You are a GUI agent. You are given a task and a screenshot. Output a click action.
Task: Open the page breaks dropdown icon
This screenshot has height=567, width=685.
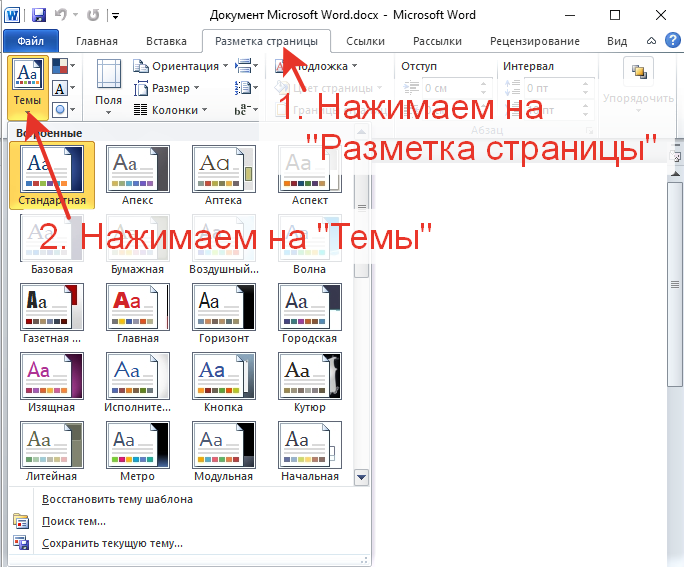246,66
